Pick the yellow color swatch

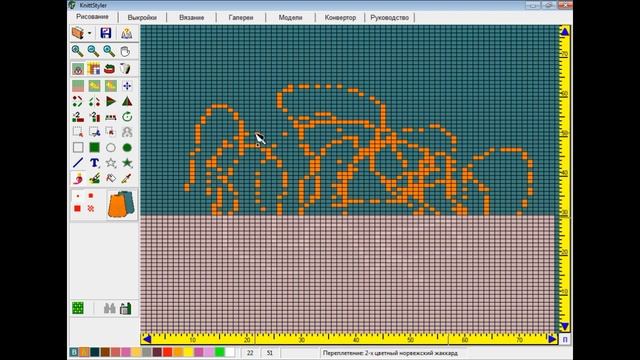[188, 352]
